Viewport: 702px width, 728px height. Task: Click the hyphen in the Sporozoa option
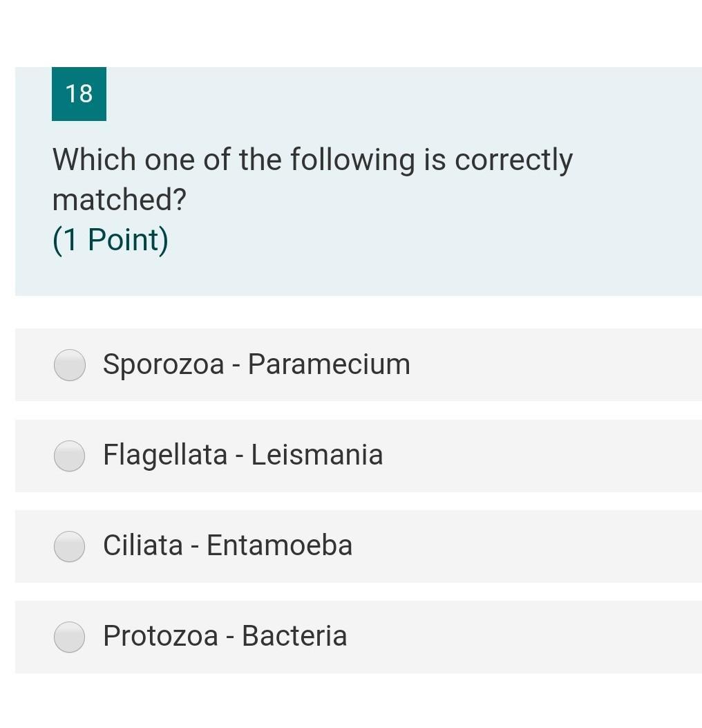(236, 366)
